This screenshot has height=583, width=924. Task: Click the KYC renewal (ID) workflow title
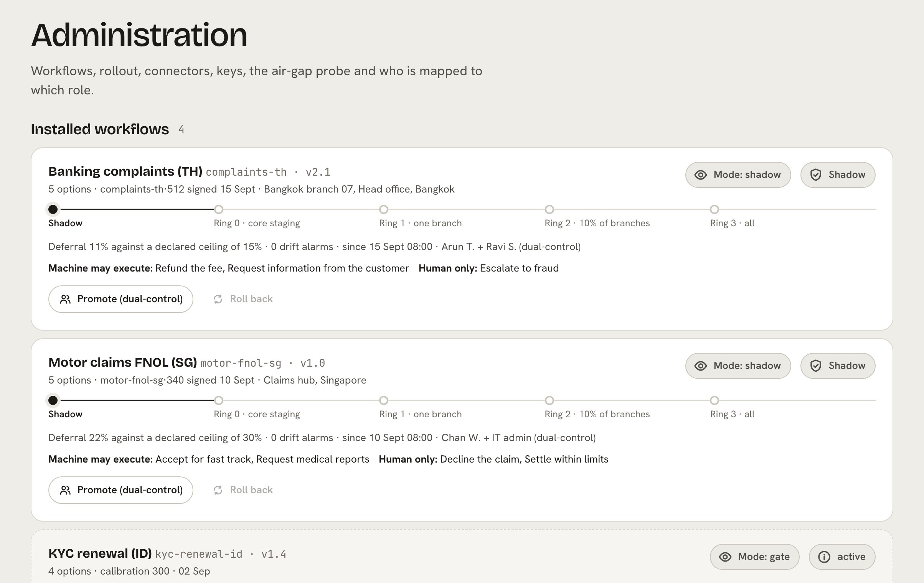(100, 553)
